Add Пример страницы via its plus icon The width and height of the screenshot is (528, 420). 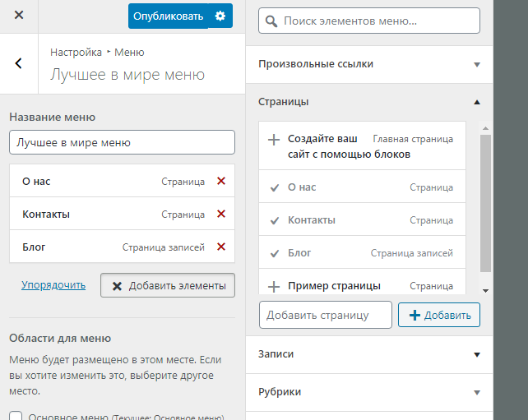pos(274,286)
